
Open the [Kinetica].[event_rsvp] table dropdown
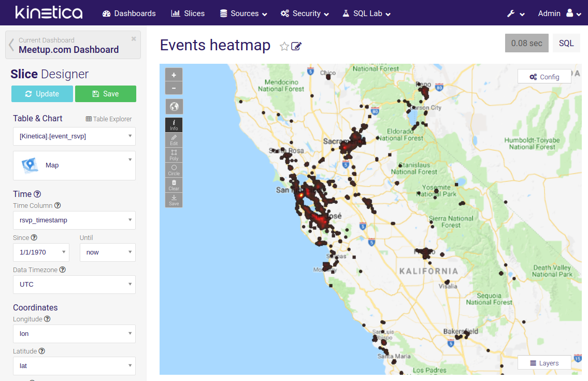pos(74,136)
